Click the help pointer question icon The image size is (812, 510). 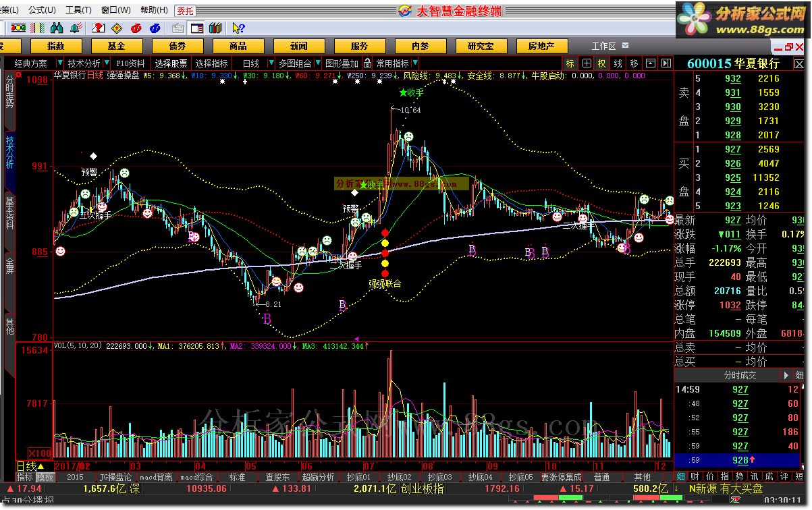(238, 28)
